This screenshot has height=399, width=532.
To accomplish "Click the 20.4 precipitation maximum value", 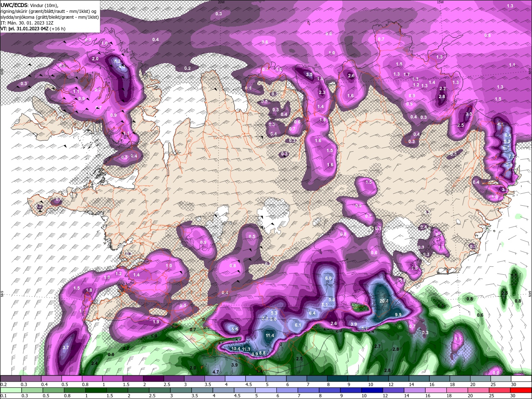I will [384, 301].
